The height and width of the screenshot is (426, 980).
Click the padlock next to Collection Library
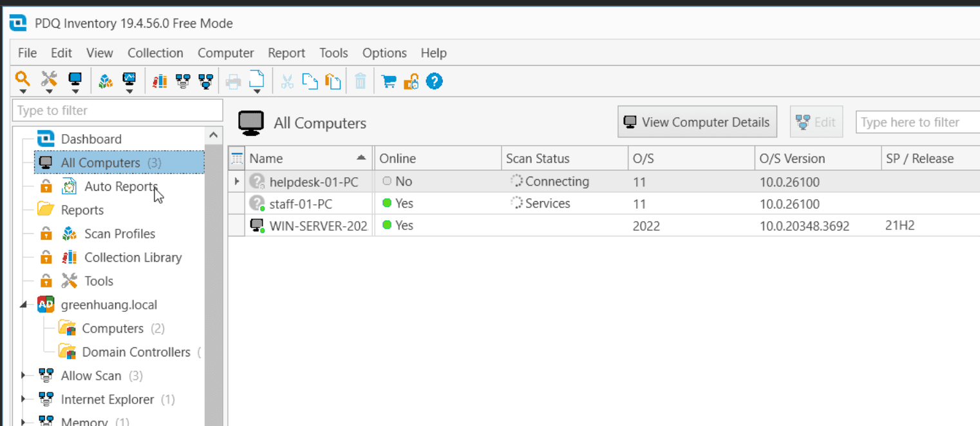tap(46, 257)
